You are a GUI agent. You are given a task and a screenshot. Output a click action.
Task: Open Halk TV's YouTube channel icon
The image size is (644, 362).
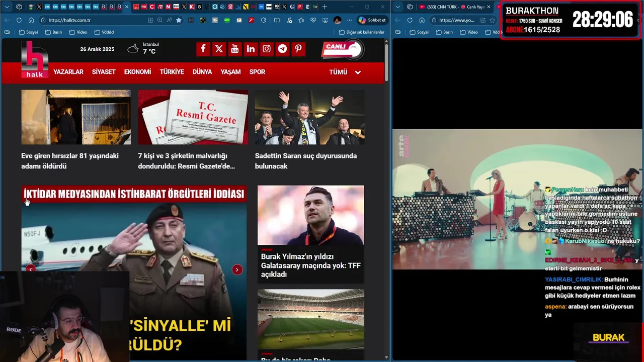click(x=235, y=49)
